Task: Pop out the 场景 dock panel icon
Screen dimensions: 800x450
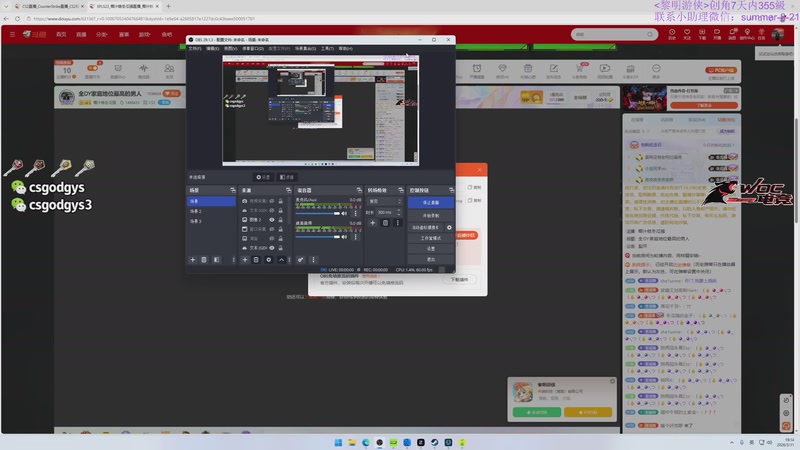Action: (233, 190)
